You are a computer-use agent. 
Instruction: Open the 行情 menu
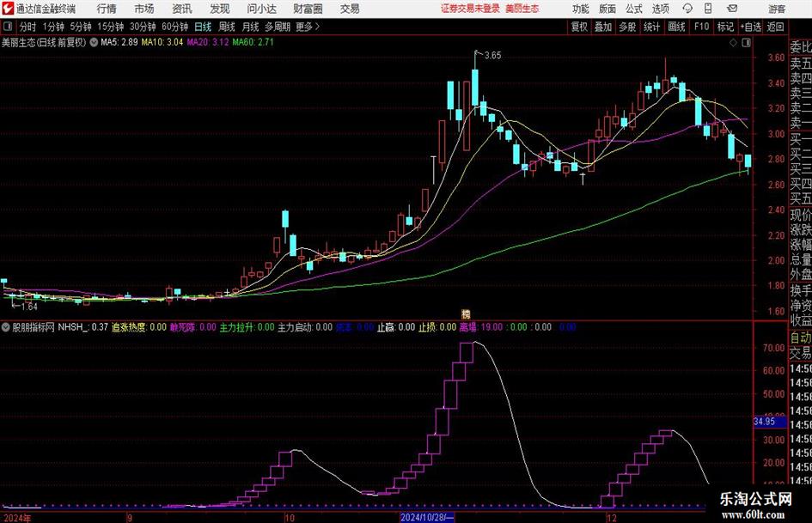[x=107, y=9]
